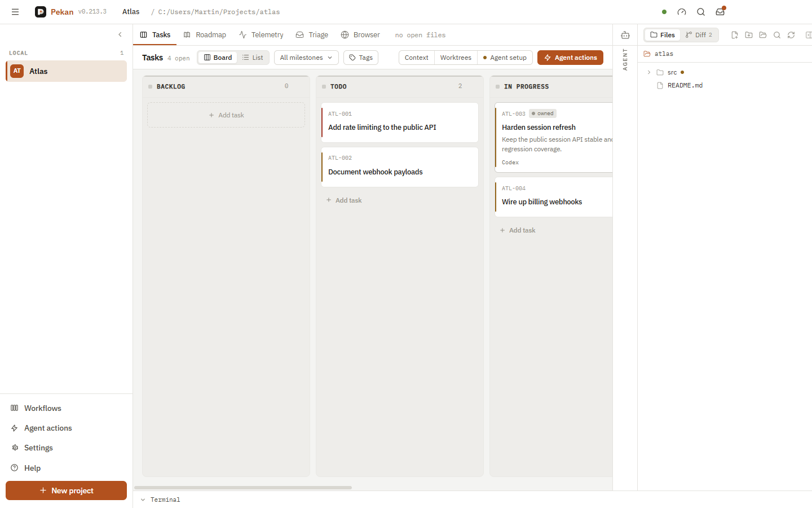This screenshot has width=812, height=508.
Task: Open the Context button
Action: coord(417,58)
